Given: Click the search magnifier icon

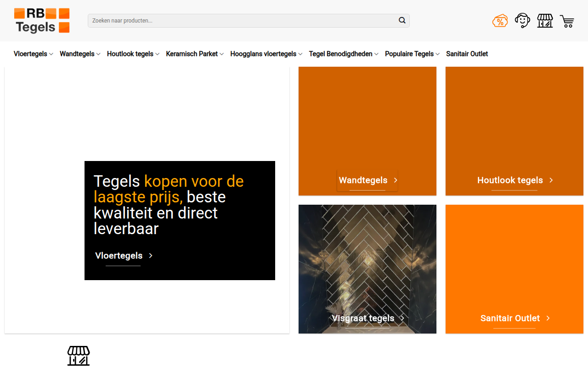Looking at the screenshot, I should coord(402,21).
